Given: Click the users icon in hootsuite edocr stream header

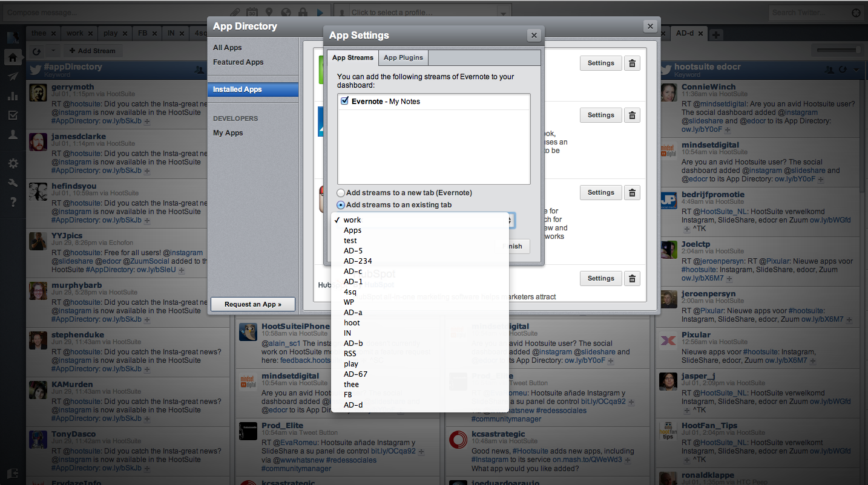Looking at the screenshot, I should (830, 70).
